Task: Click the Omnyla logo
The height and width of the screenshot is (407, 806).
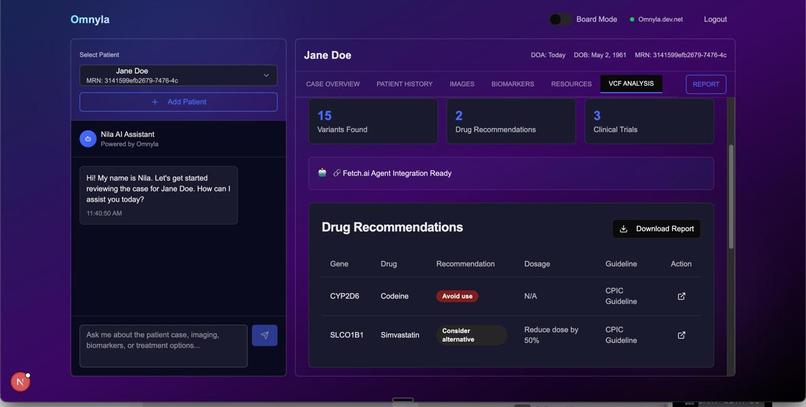Action: pyautogui.click(x=90, y=20)
